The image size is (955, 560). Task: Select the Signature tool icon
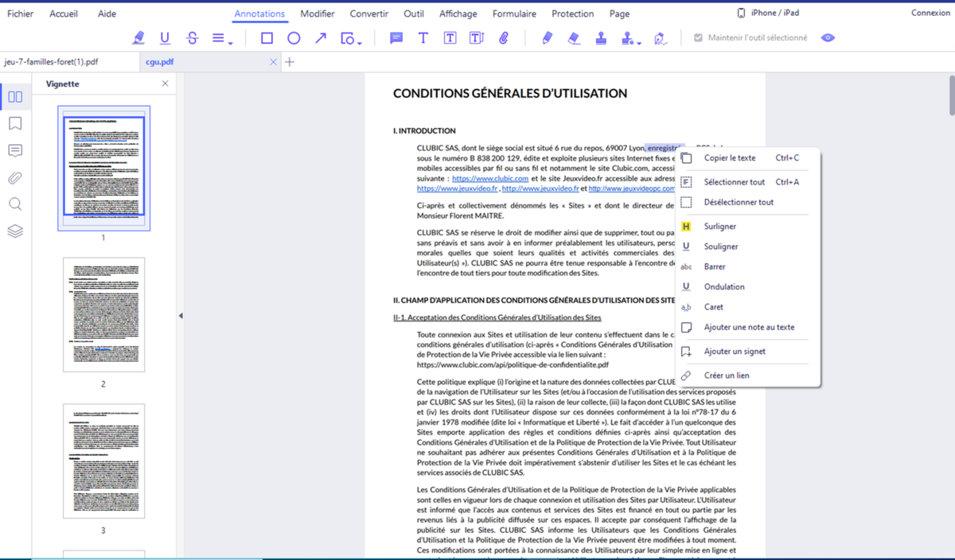coord(660,37)
